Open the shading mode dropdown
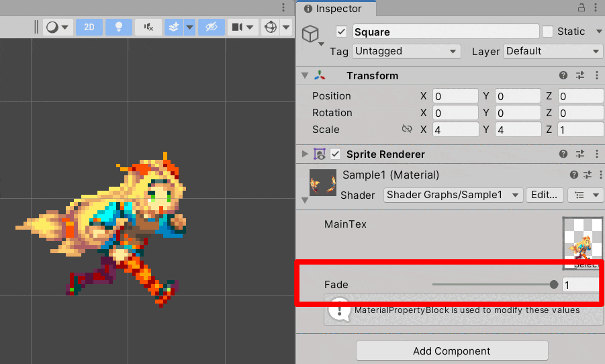This screenshot has height=364, width=605. [58, 27]
